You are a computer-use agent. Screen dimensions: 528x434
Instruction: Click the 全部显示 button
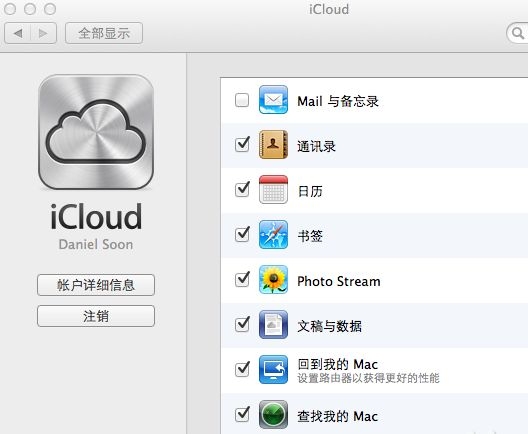(104, 33)
